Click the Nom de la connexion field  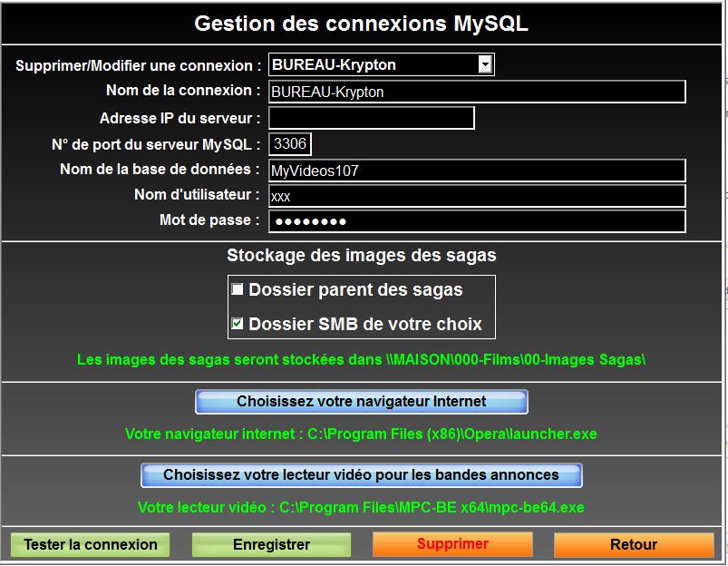point(477,92)
